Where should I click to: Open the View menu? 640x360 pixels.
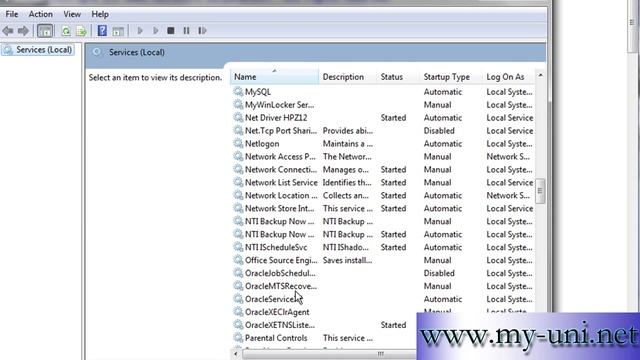point(72,14)
